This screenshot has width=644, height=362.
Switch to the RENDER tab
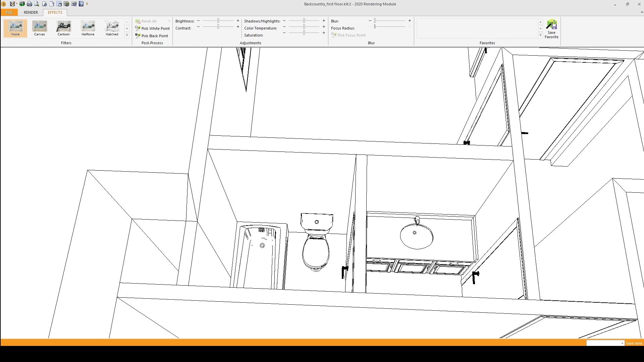(31, 12)
